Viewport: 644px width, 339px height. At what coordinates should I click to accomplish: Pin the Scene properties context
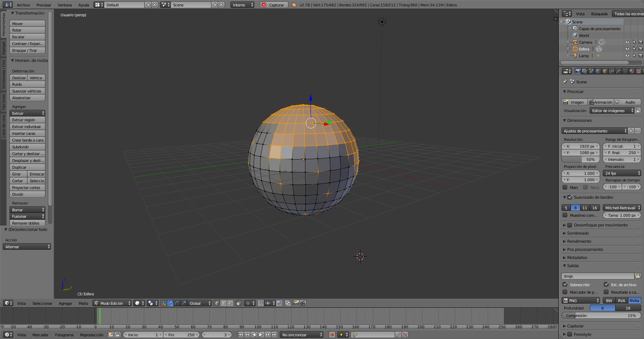pyautogui.click(x=565, y=82)
